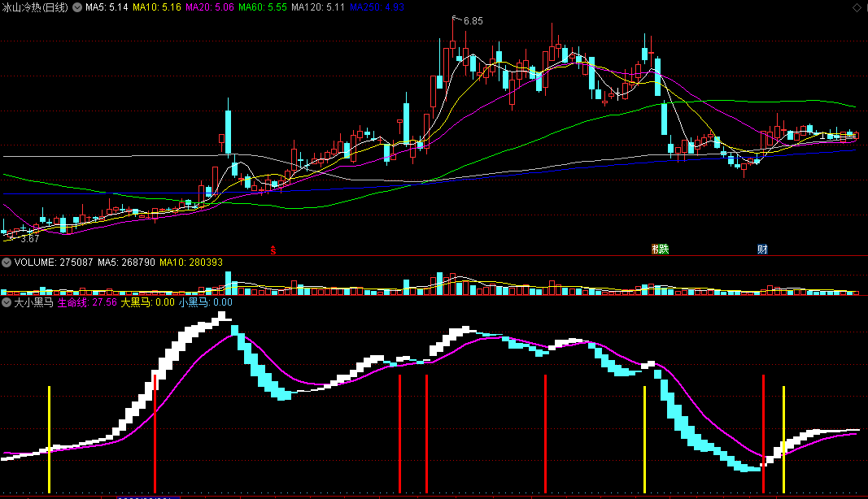Image resolution: width=868 pixels, height=499 pixels.
Task: Click the 6.85 high price label
Action: click(473, 21)
